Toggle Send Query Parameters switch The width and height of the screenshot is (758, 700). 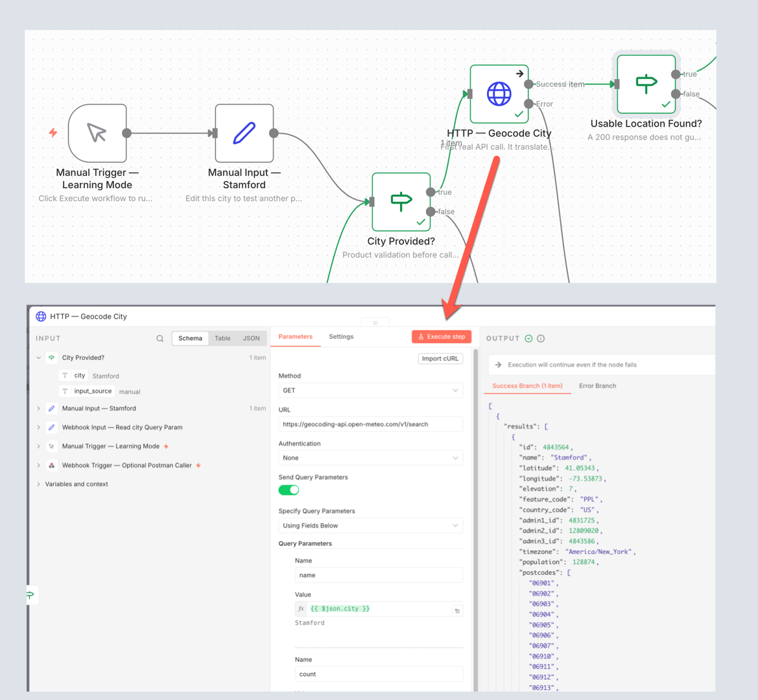[289, 490]
